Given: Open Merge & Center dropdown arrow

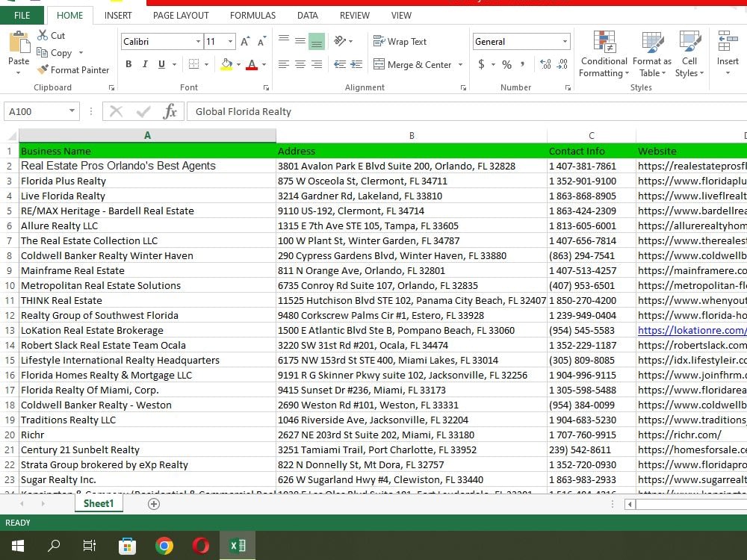Looking at the screenshot, I should 461,64.
